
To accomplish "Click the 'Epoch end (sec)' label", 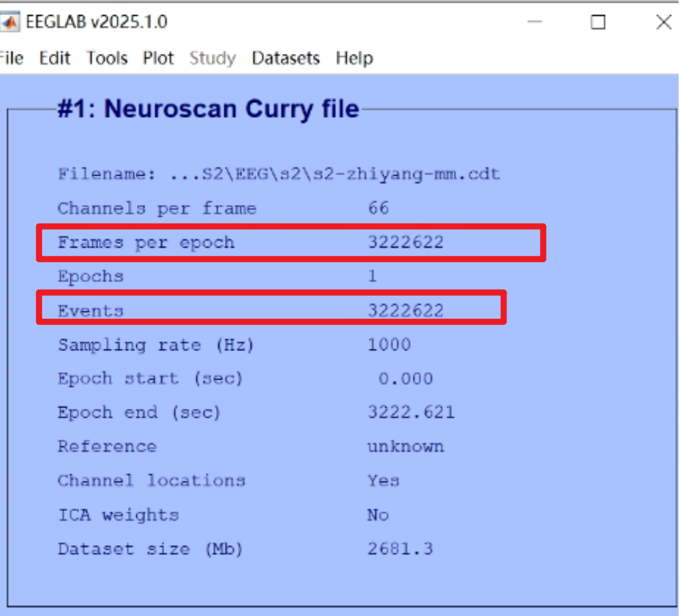I will 139,412.
